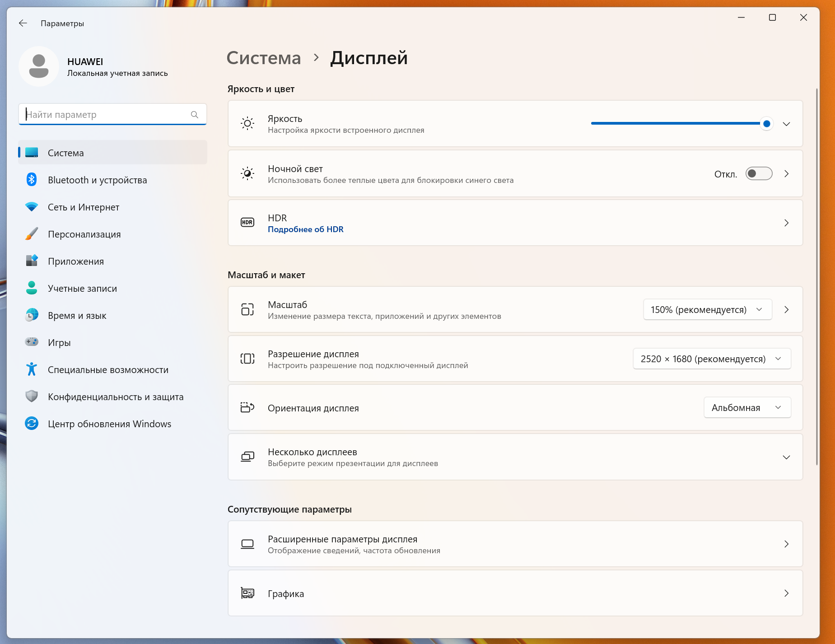This screenshot has width=835, height=644.
Task: Click the user profile avatar
Action: 39,66
